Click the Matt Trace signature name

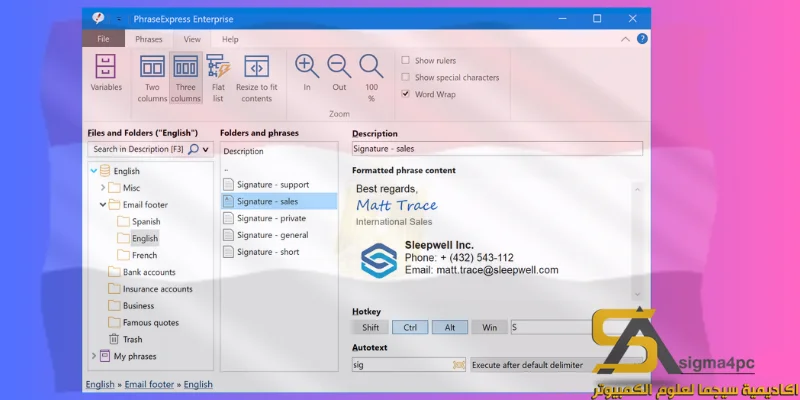click(397, 205)
